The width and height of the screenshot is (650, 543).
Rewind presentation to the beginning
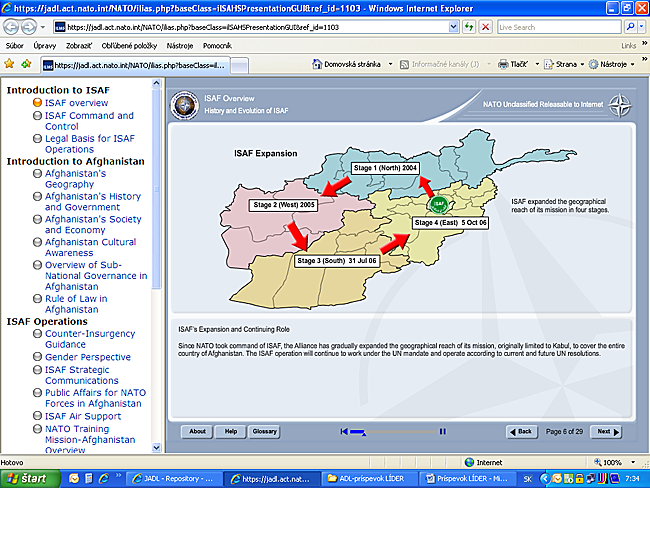click(344, 432)
